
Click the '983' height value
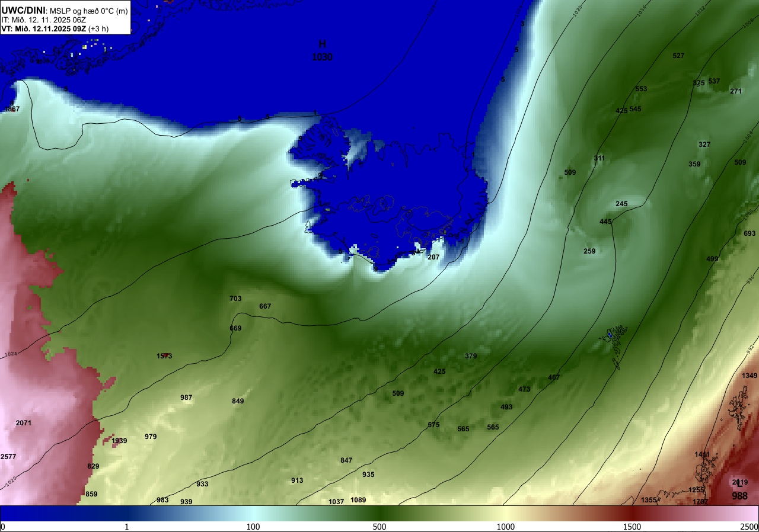(162, 500)
